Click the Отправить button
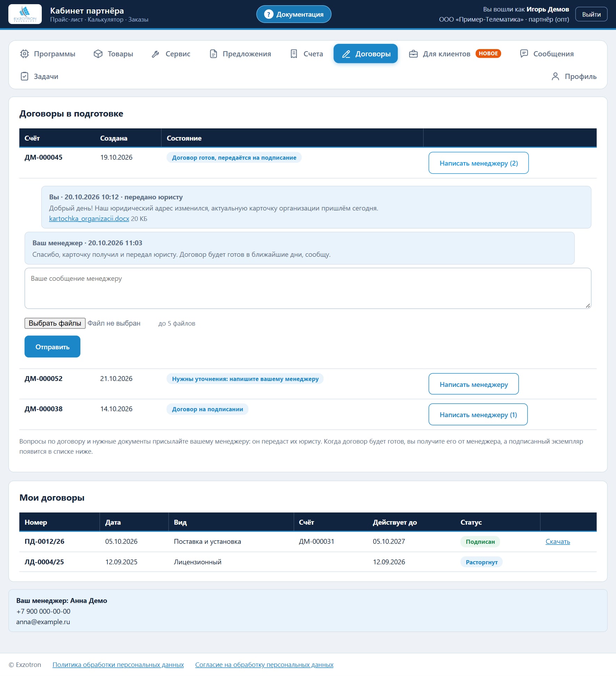The image size is (616, 676). coord(53,347)
